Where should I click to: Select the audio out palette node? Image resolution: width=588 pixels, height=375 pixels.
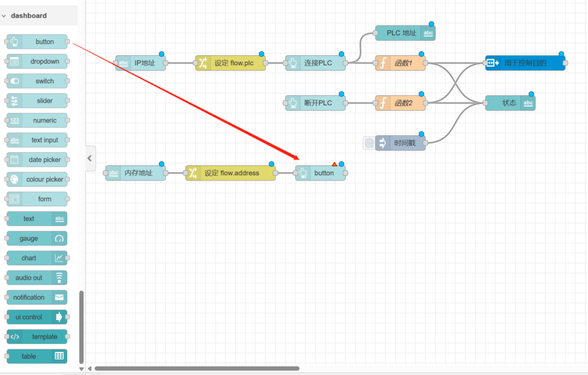pyautogui.click(x=37, y=278)
